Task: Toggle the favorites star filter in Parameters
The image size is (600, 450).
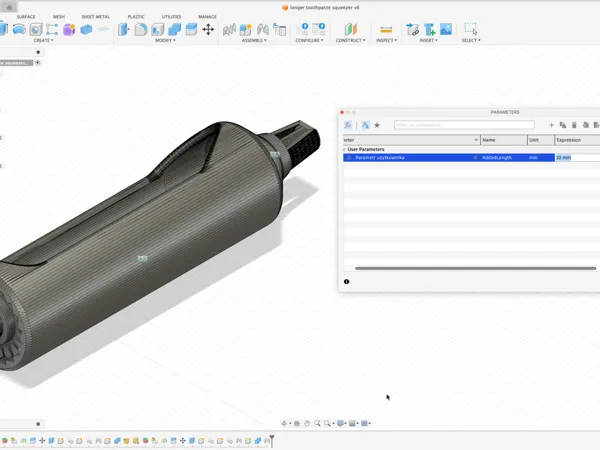Action: [377, 125]
